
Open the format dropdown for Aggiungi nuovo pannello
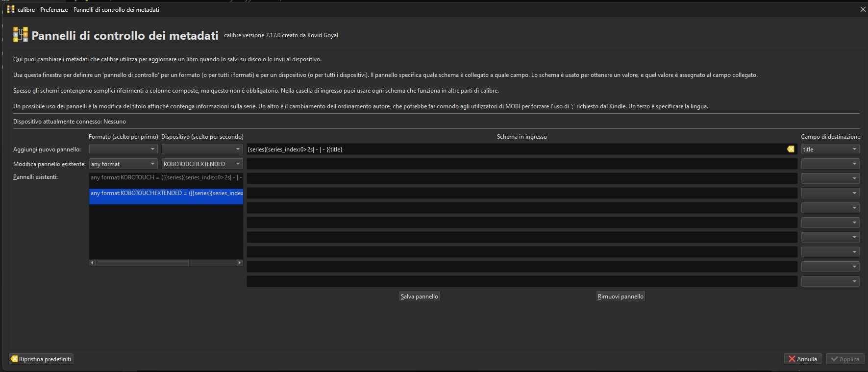pyautogui.click(x=123, y=149)
